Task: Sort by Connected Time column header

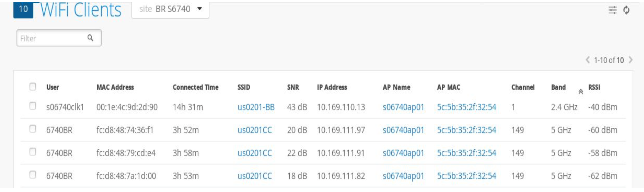Action: [x=195, y=87]
